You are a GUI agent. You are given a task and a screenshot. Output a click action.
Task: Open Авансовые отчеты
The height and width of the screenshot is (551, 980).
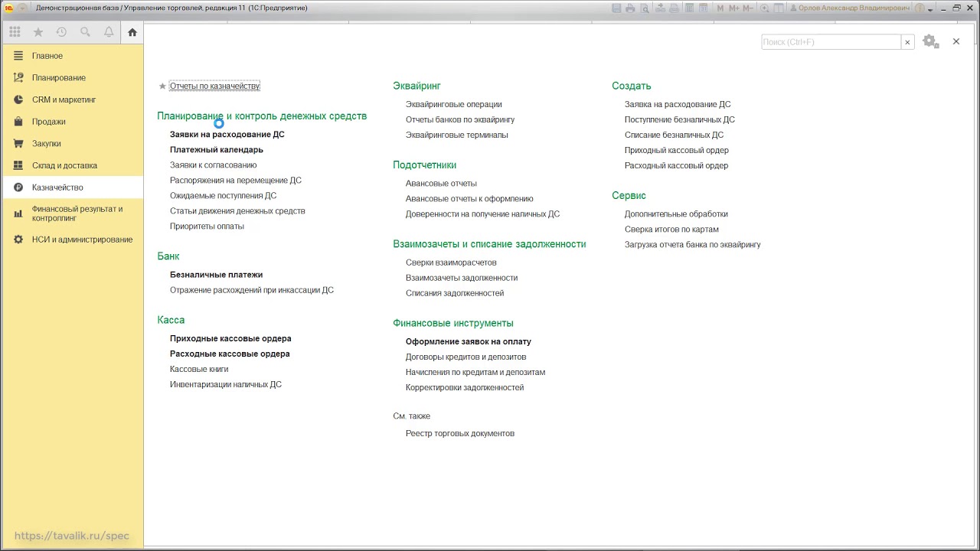tap(441, 184)
